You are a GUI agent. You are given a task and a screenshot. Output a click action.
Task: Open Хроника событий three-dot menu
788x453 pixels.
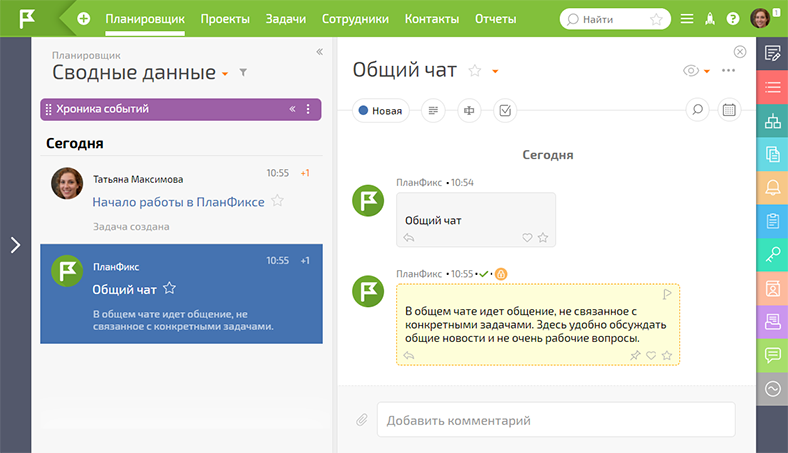coord(308,109)
